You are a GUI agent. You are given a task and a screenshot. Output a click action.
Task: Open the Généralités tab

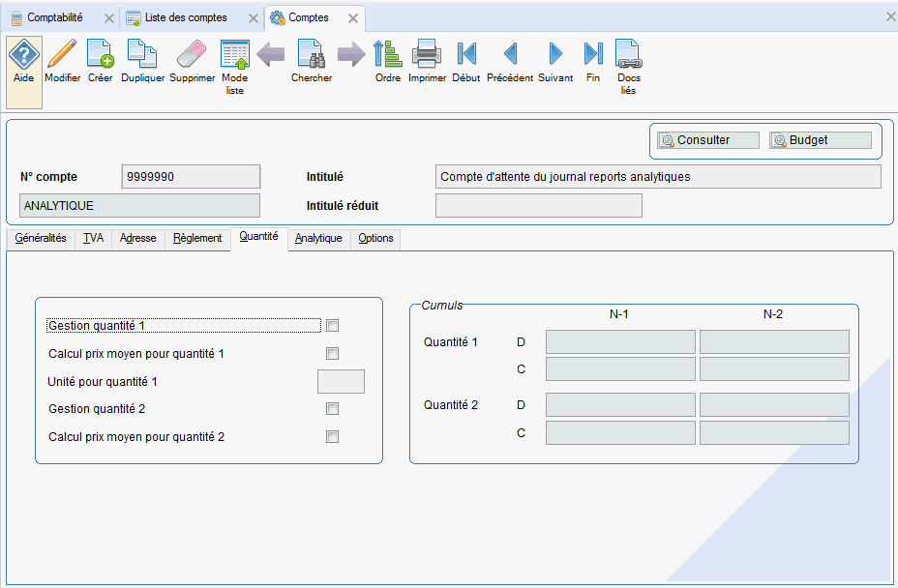click(41, 238)
